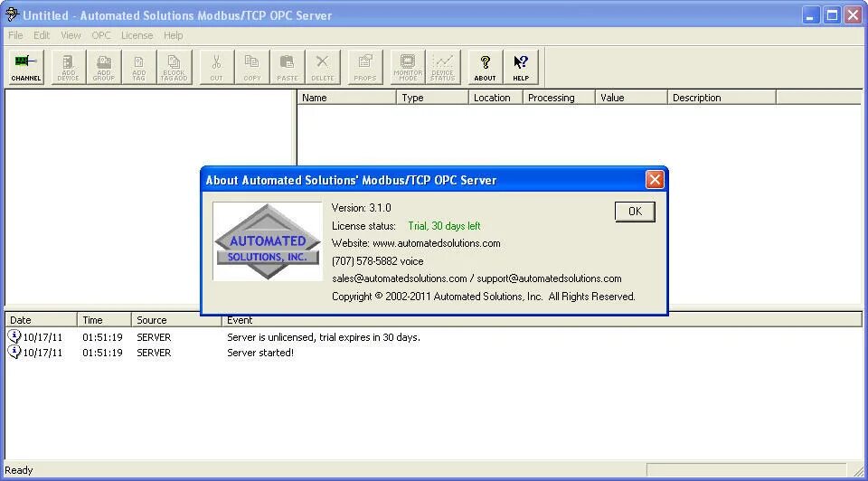Viewport: 868px width, 481px height.
Task: Click the Location column header
Action: point(495,98)
